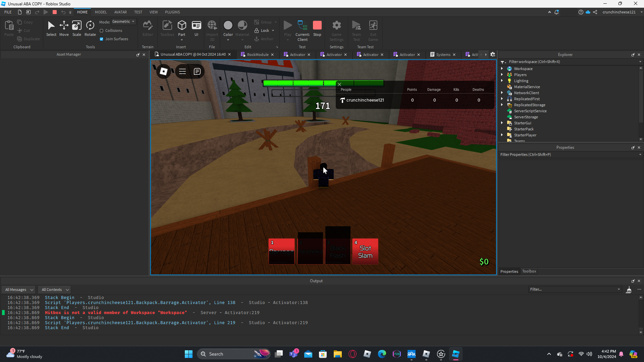Screen dimensions: 644x362
Task: Switch to the MODEL ribbon tab
Action: tap(101, 12)
